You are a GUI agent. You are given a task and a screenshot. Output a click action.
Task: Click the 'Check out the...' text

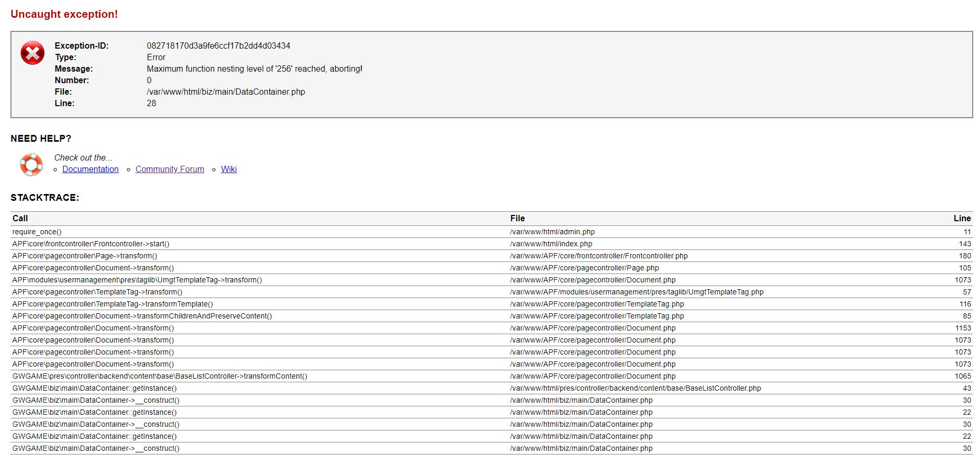pos(83,157)
